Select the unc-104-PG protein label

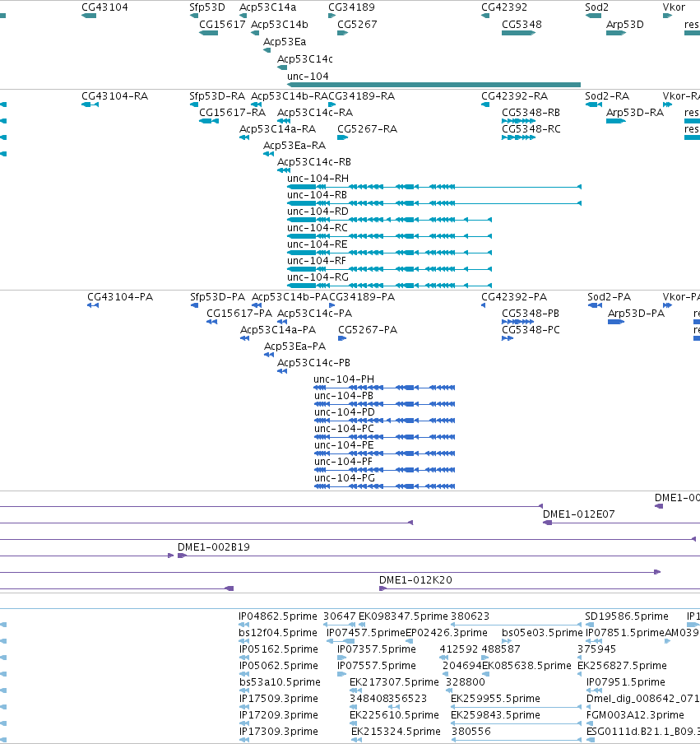(345, 478)
